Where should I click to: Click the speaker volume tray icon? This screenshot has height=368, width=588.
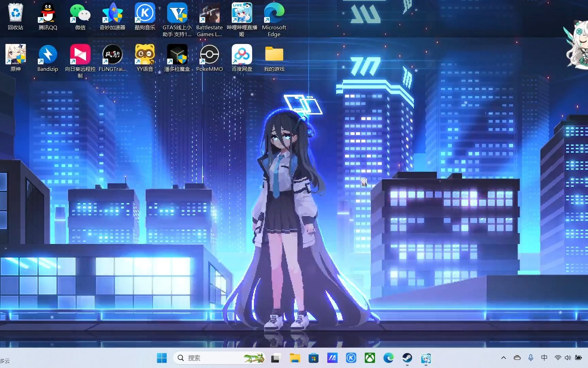(568, 358)
